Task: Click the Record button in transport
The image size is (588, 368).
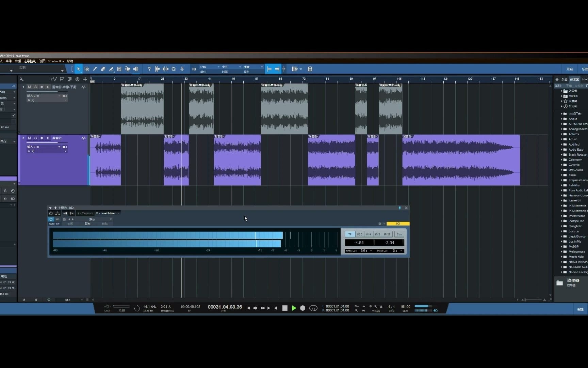Action: 303,308
